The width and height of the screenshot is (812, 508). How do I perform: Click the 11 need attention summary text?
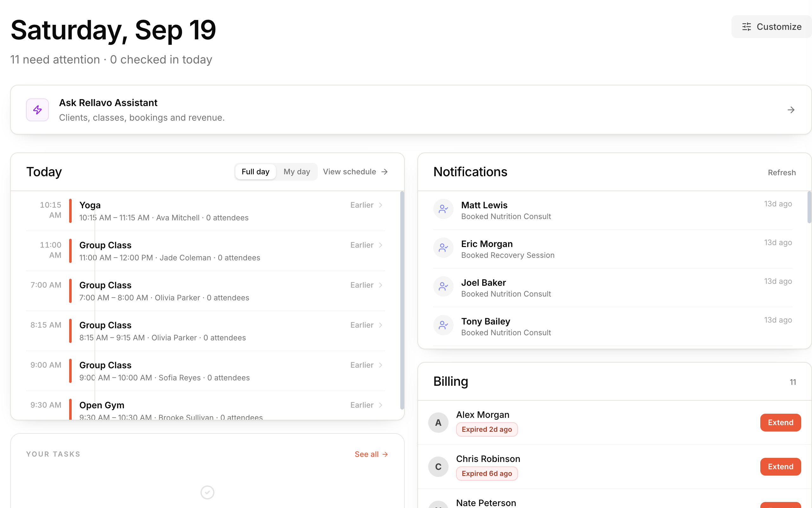(55, 59)
